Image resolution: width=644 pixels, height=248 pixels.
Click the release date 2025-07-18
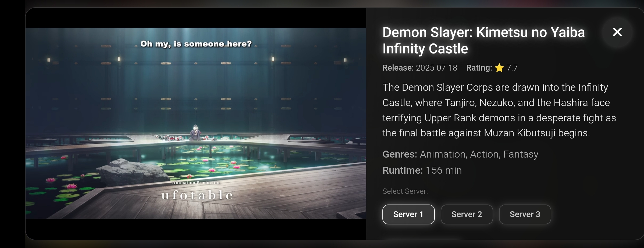(436, 68)
